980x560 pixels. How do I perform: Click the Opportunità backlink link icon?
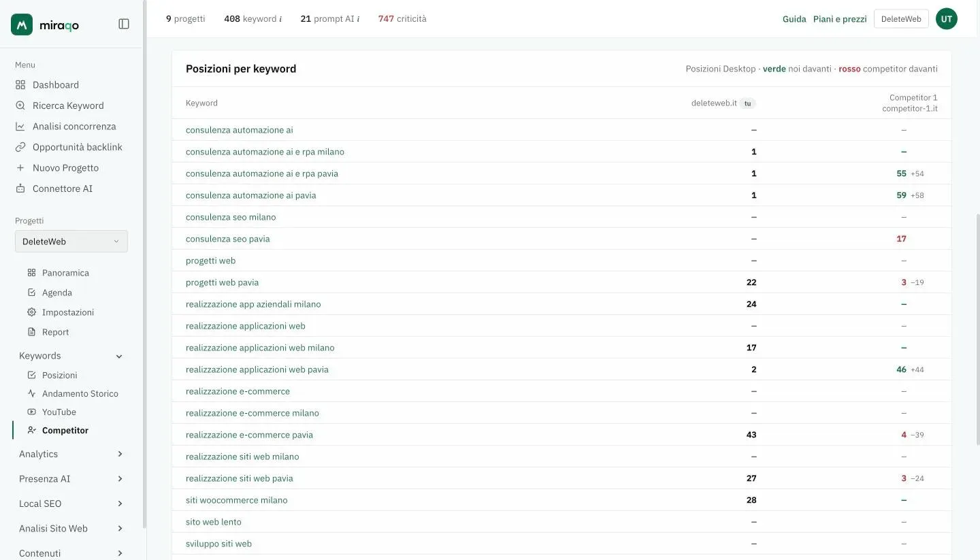pyautogui.click(x=20, y=147)
